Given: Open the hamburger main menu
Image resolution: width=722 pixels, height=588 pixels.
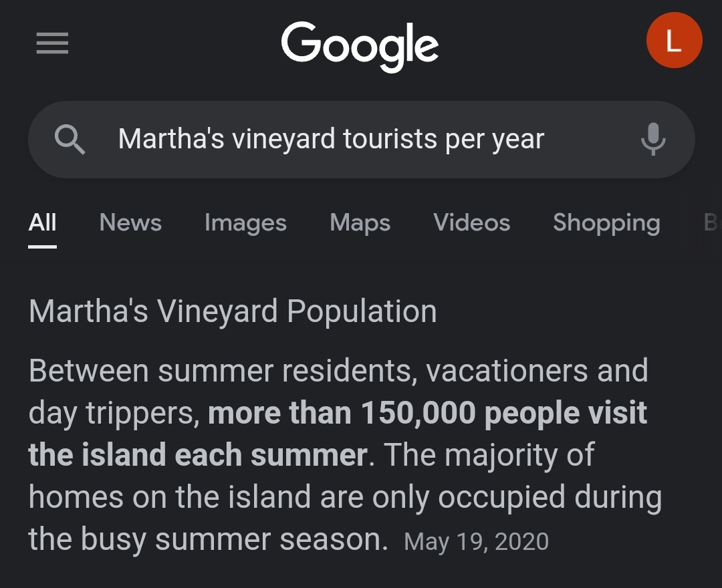Looking at the screenshot, I should [53, 43].
